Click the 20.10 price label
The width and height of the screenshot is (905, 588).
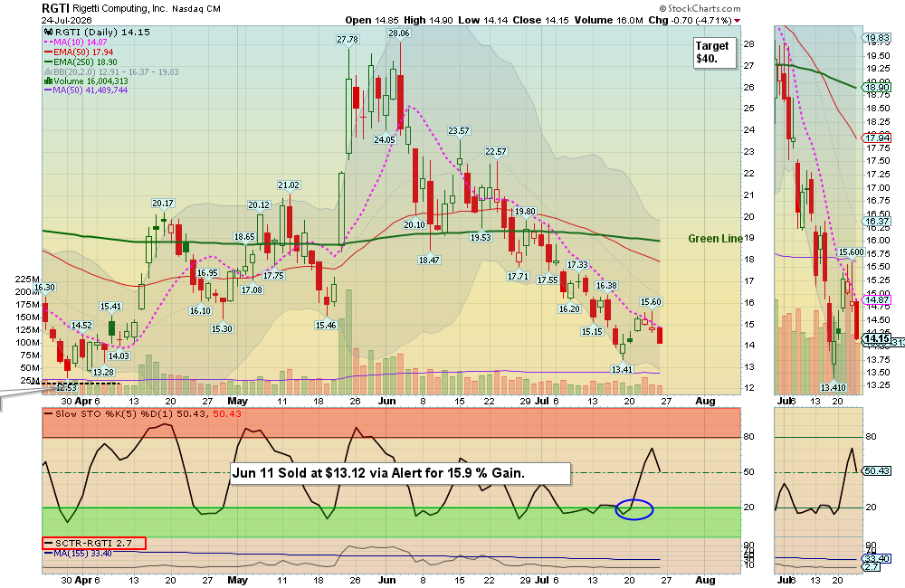tap(414, 224)
